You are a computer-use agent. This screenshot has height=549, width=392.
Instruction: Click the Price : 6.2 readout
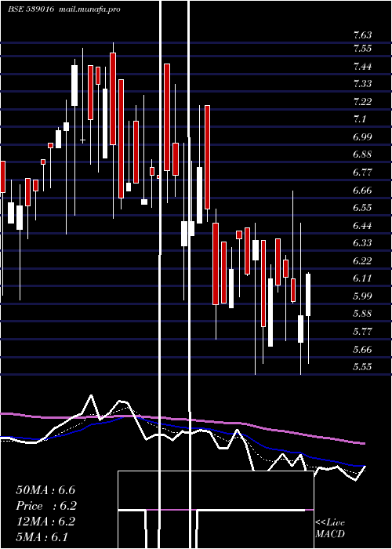coord(46,506)
